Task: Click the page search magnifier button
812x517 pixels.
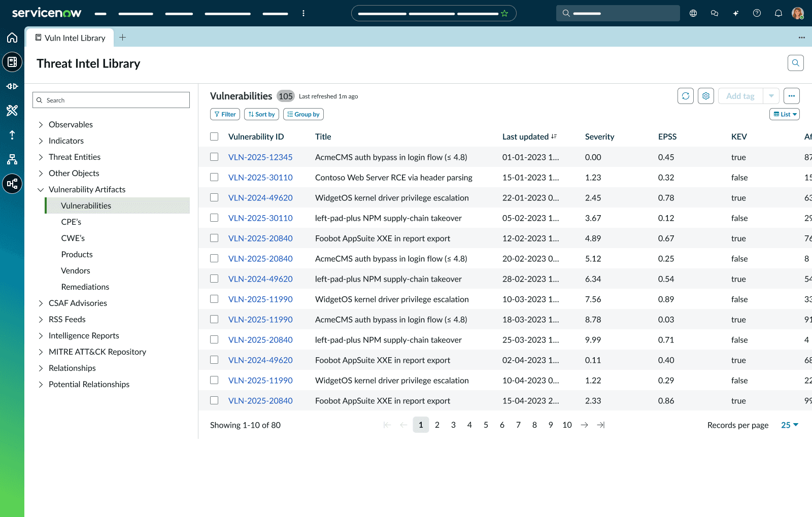Action: [x=796, y=63]
